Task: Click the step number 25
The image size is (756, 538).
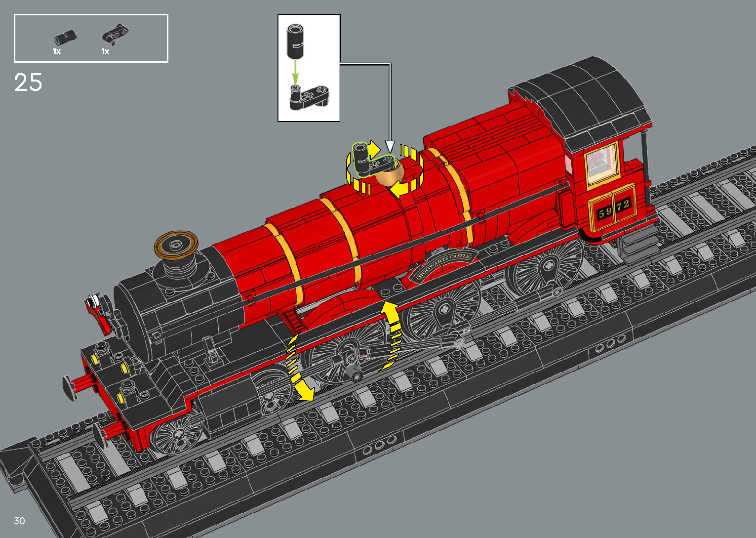Action: click(x=28, y=83)
